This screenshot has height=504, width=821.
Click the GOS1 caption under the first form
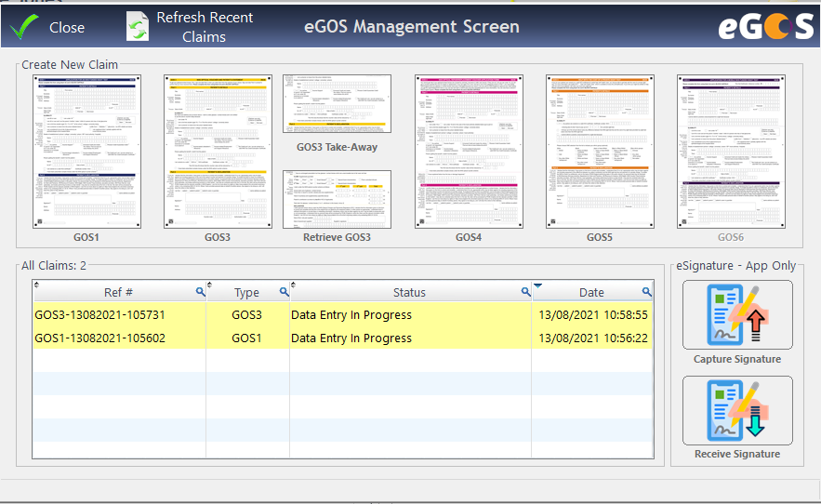pos(86,237)
